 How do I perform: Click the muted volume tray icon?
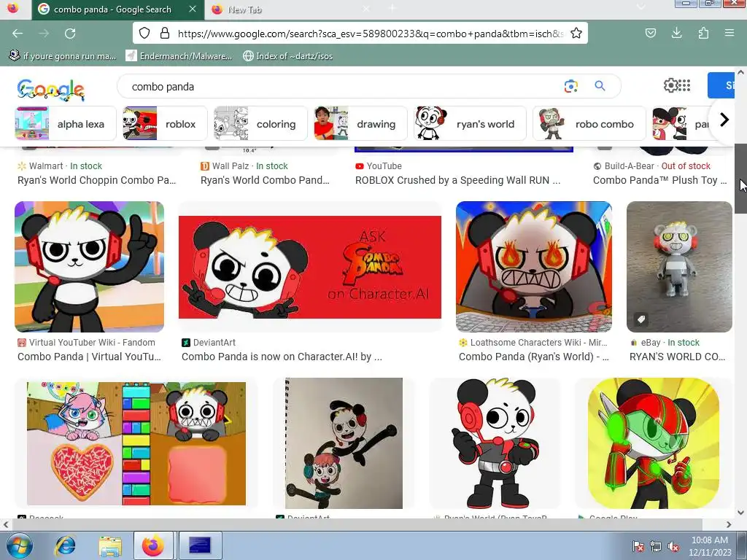coord(673,547)
